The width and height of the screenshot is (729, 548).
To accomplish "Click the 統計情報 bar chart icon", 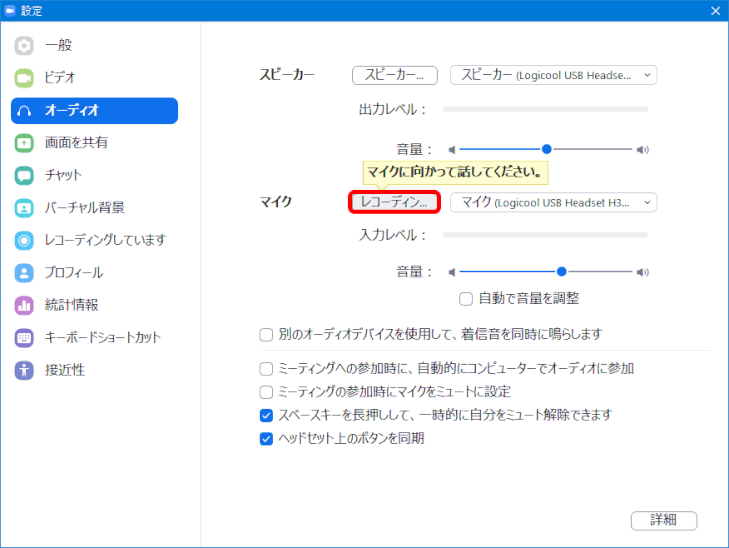I will (x=24, y=305).
